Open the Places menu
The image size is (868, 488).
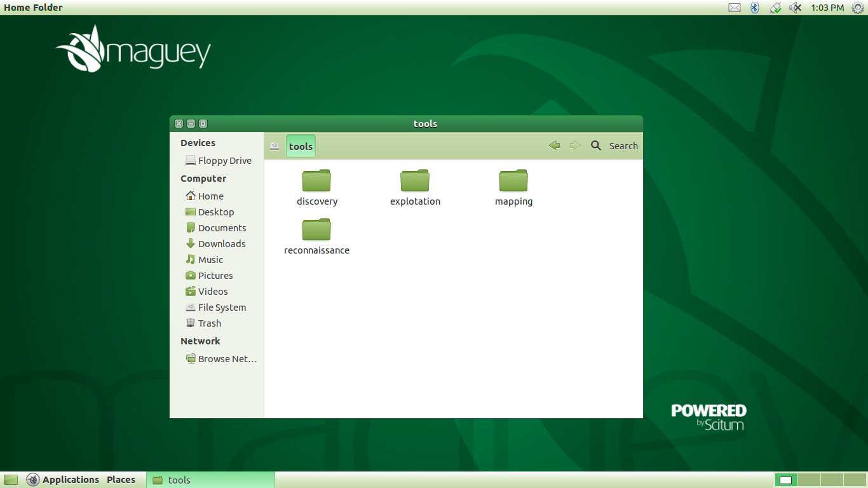pos(121,480)
